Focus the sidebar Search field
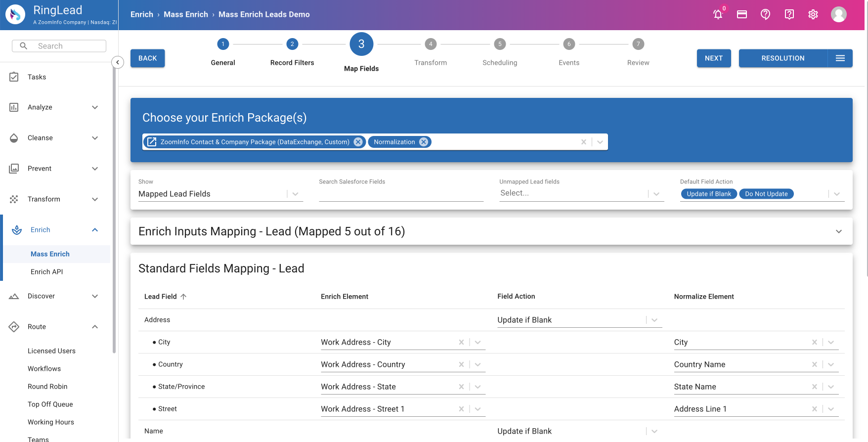The height and width of the screenshot is (442, 868). pyautogui.click(x=59, y=46)
